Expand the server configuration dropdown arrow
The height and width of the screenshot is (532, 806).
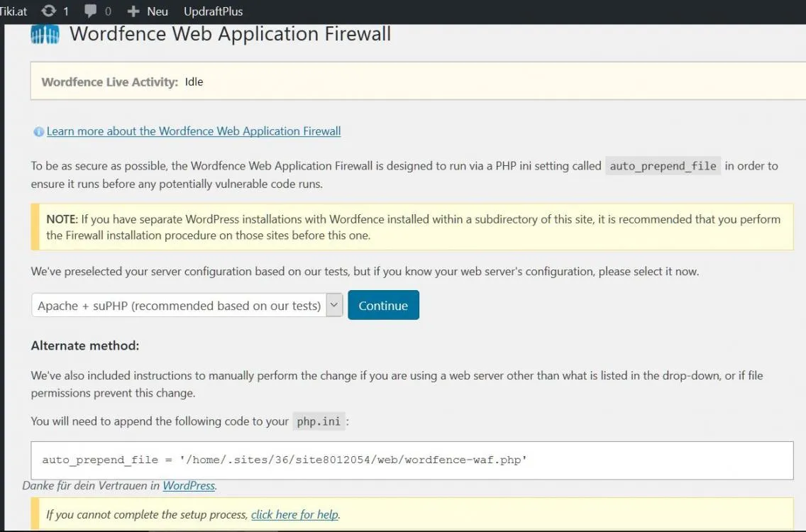point(334,305)
